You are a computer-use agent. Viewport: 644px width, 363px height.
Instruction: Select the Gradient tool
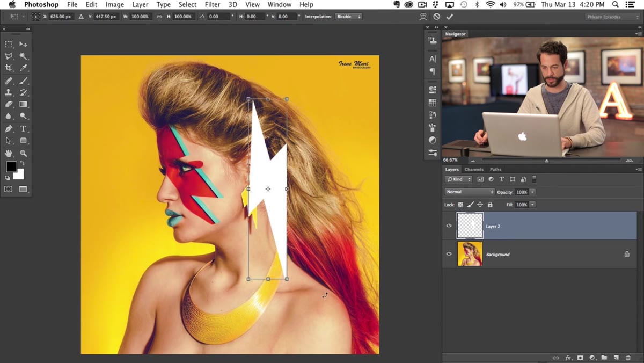[x=23, y=104]
